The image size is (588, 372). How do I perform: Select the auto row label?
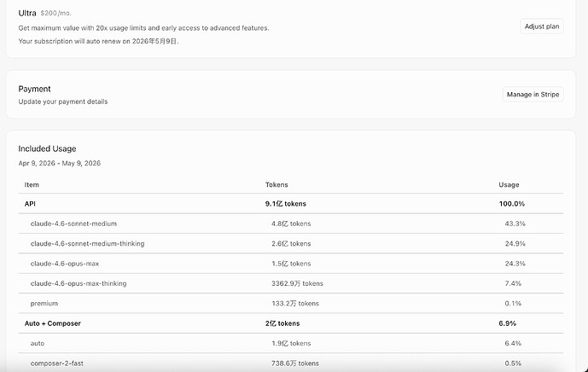tap(38, 343)
